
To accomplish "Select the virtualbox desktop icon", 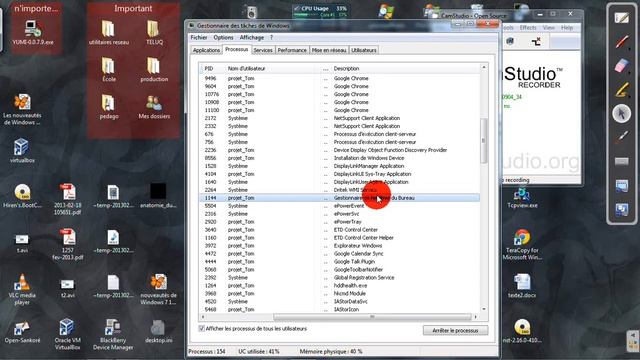I will 22,151.
